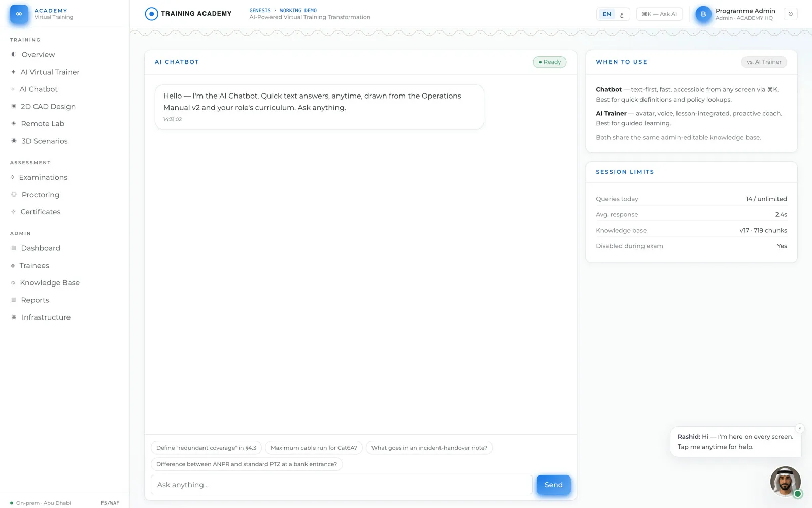Click the Reports icon
This screenshot has width=812, height=508.
[x=14, y=300]
